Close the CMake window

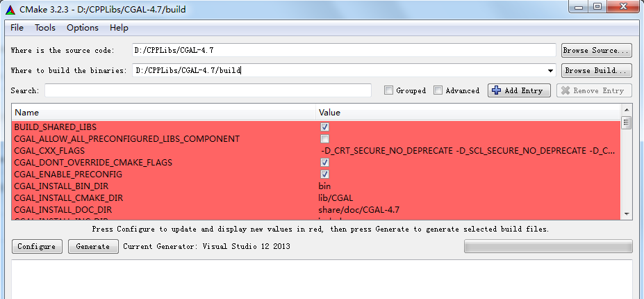[623, 6]
